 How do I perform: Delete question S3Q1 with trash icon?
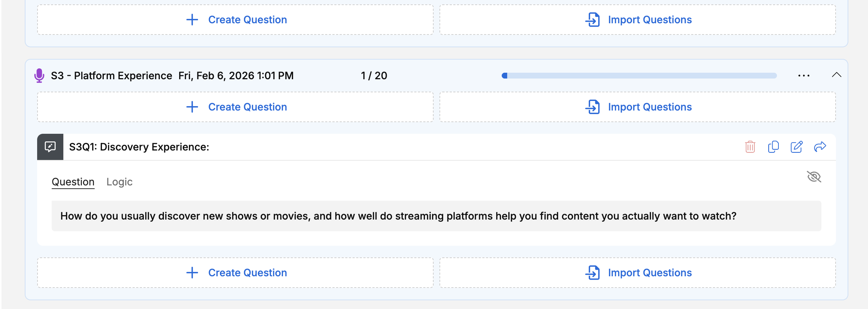click(x=750, y=147)
